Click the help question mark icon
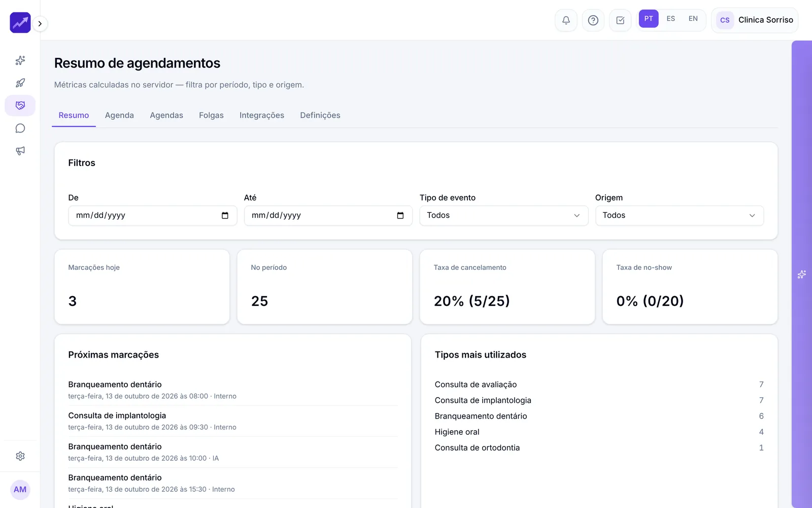Viewport: 812px width, 508px height. point(593,20)
